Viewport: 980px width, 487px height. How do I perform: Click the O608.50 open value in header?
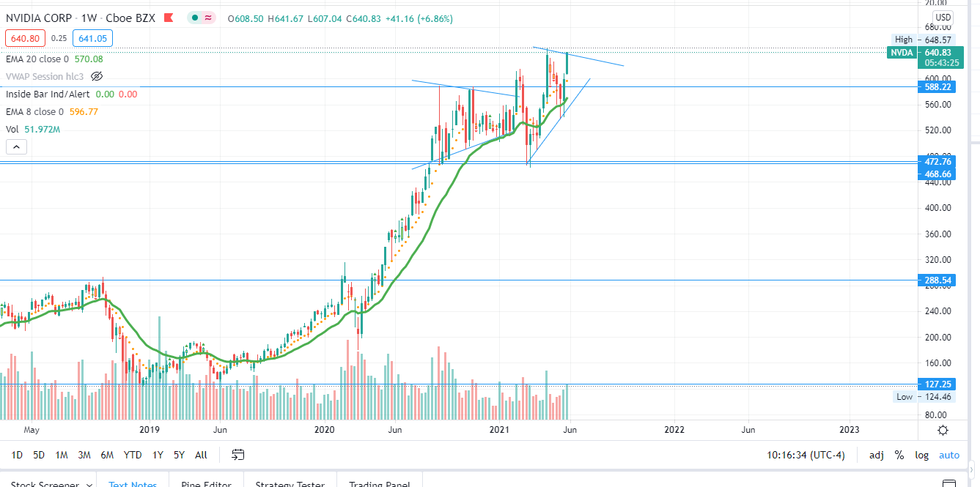pyautogui.click(x=246, y=18)
